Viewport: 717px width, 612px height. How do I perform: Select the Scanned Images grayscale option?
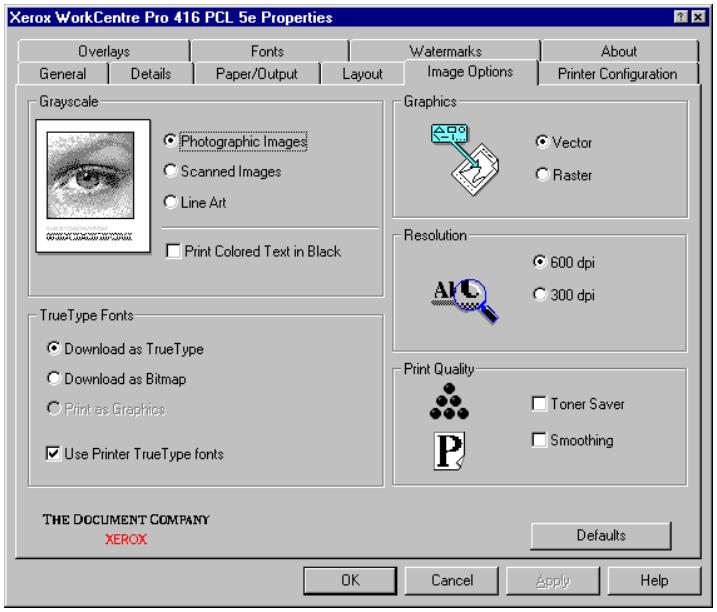[x=171, y=171]
